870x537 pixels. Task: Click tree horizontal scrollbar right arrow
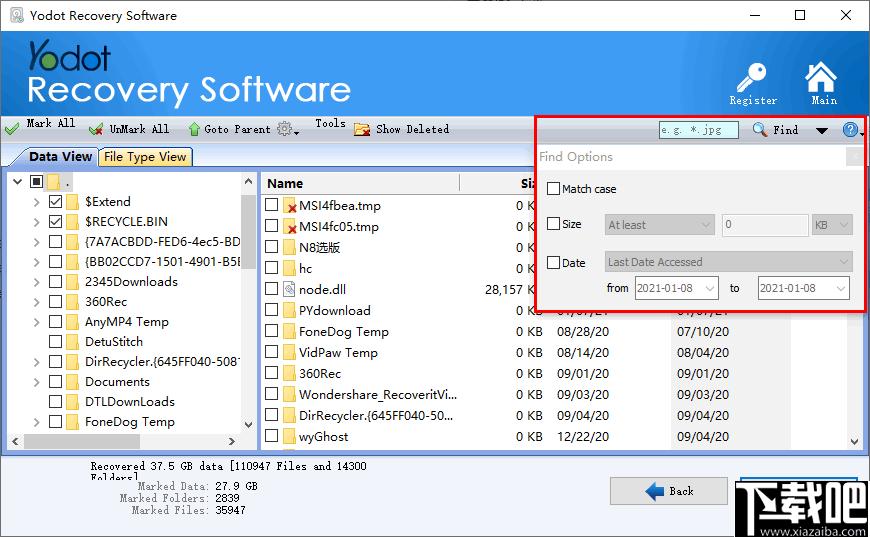232,442
